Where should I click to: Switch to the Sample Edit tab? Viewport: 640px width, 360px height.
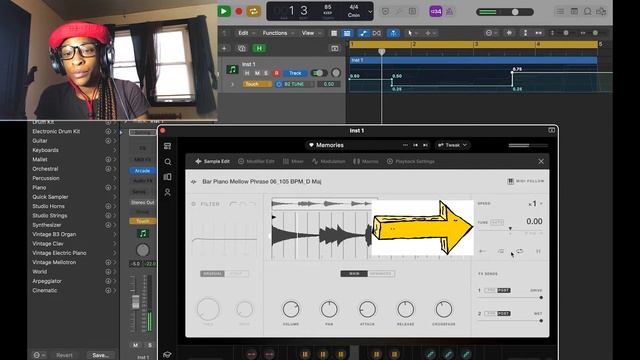point(212,162)
